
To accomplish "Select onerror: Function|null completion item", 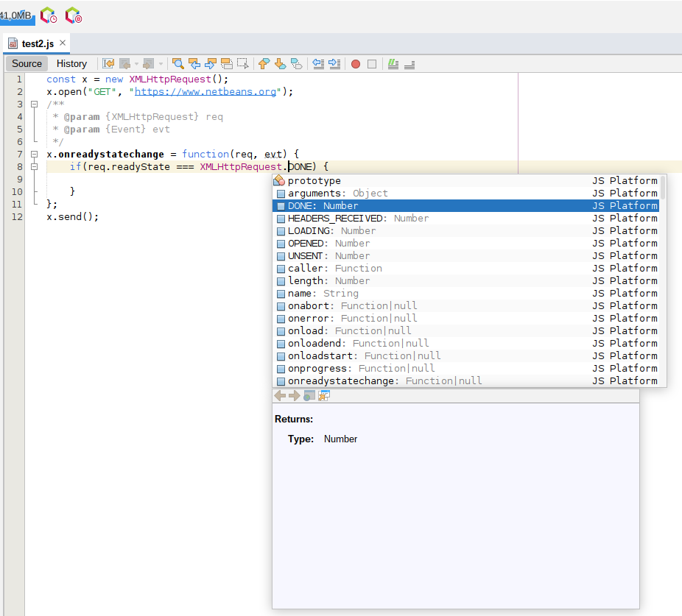I will tap(465, 318).
